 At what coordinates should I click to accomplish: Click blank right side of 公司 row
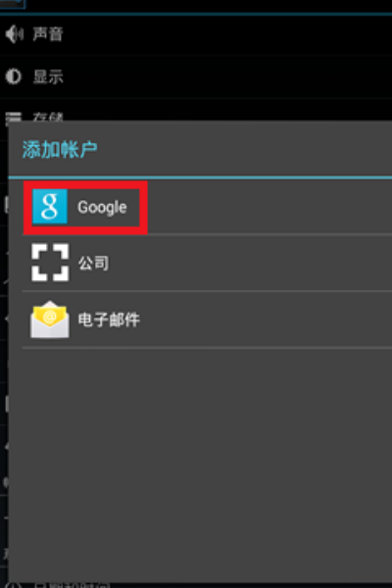[251, 263]
